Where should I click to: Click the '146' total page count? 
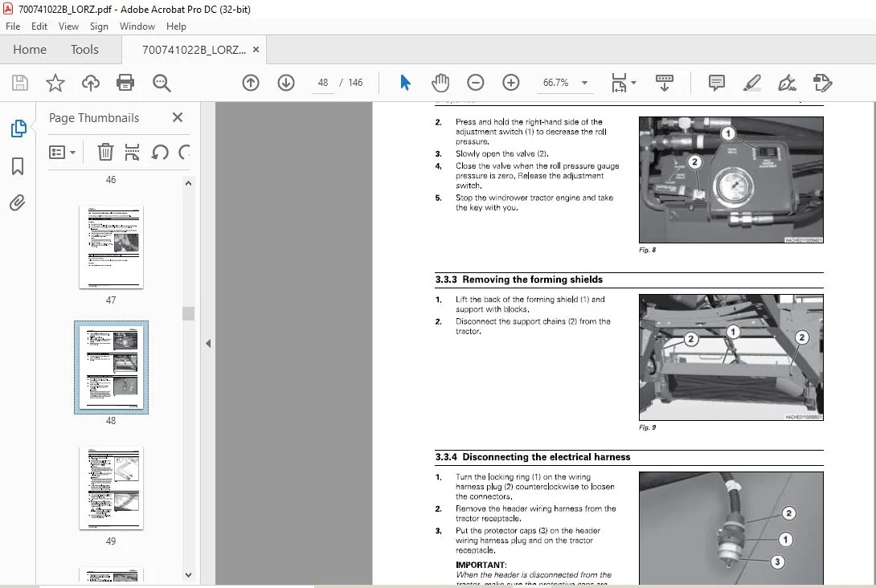point(355,83)
